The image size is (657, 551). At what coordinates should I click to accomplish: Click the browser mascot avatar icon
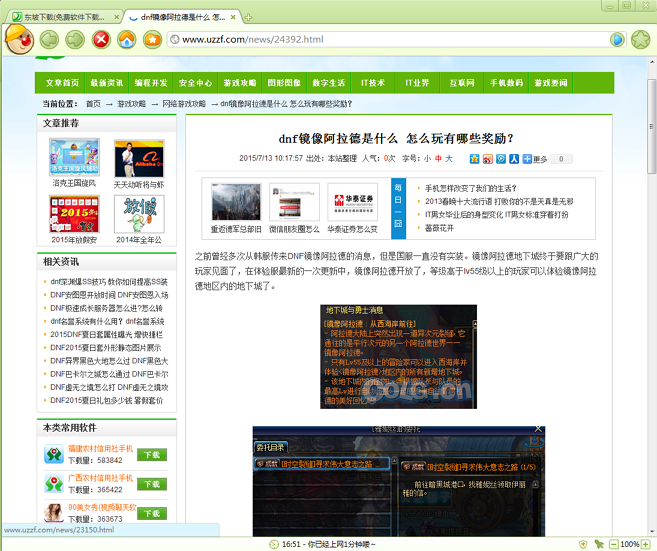(x=19, y=39)
